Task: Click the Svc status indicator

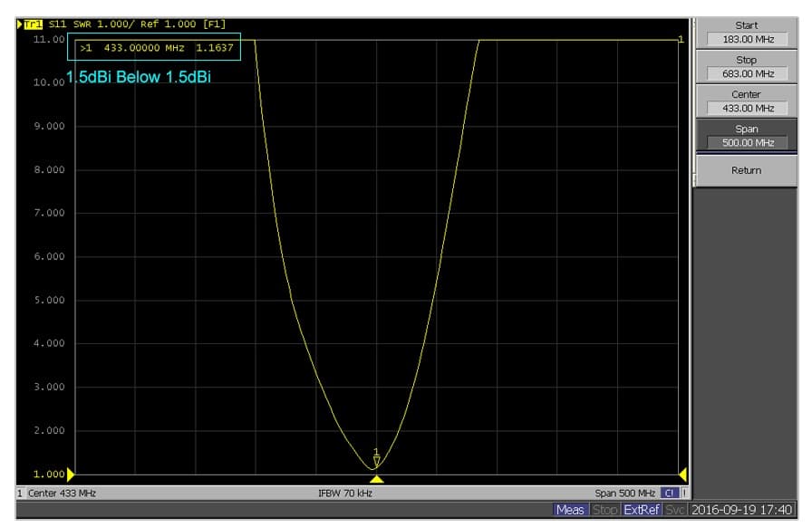Action: click(675, 510)
